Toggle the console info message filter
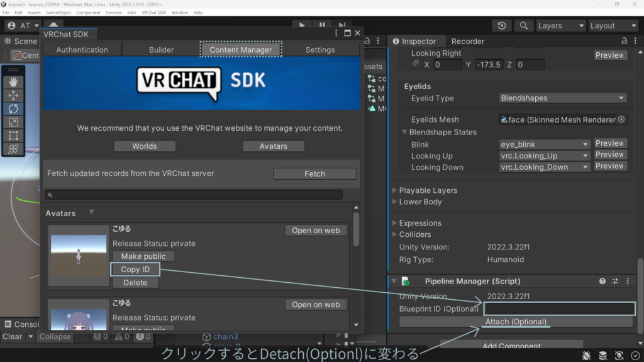644x362 pixels. pos(101,337)
